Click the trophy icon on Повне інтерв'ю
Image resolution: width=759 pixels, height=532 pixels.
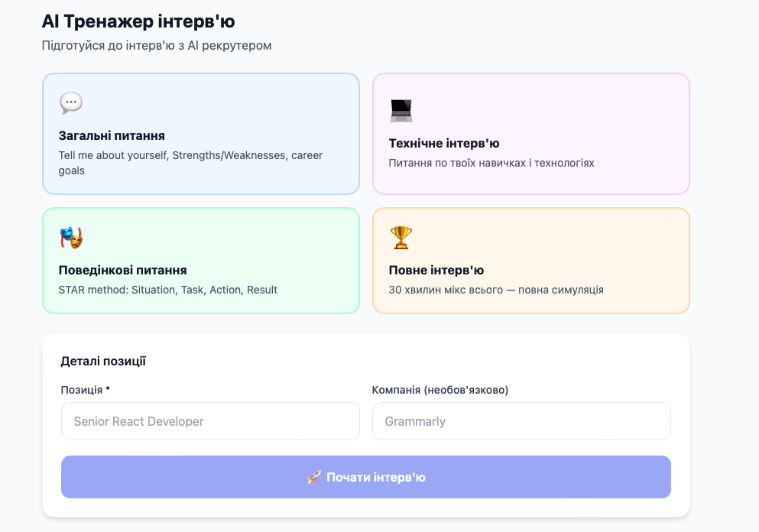(401, 238)
